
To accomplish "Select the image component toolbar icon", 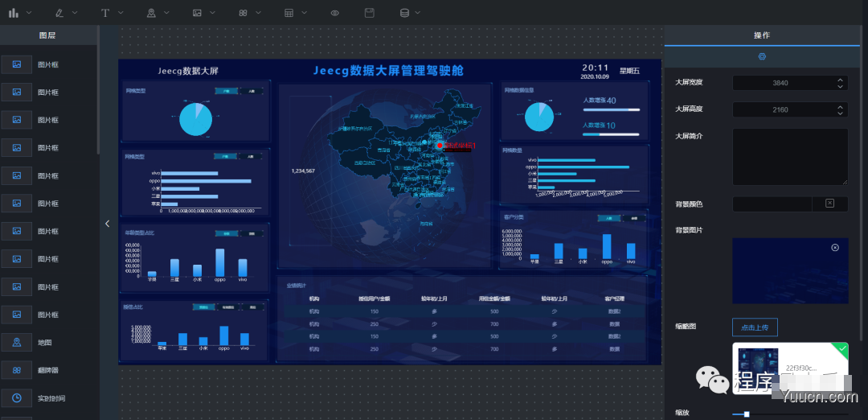I will tap(197, 12).
